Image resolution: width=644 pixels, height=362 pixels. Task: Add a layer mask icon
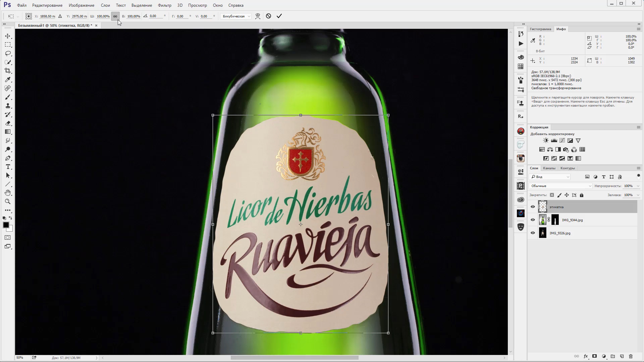(594, 356)
